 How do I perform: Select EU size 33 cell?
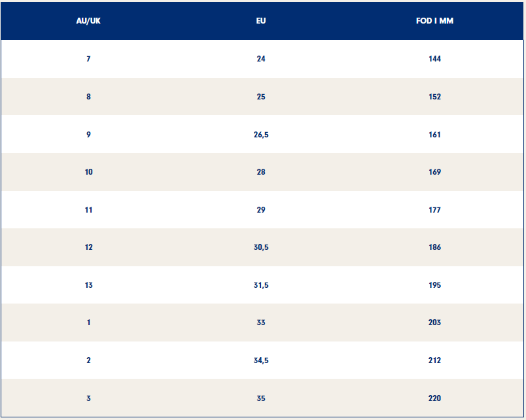click(261, 323)
